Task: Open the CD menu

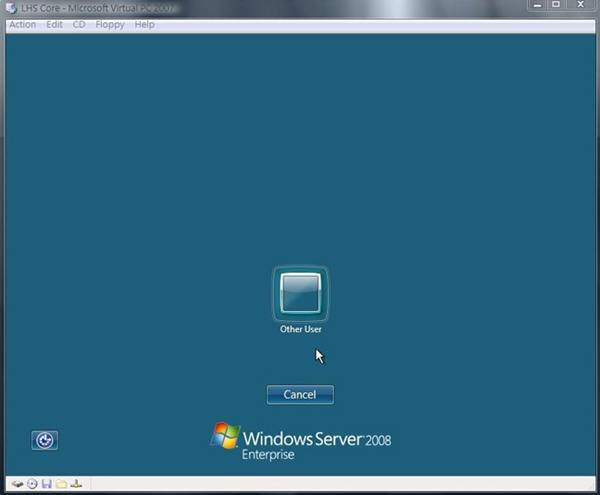Action: [79, 24]
